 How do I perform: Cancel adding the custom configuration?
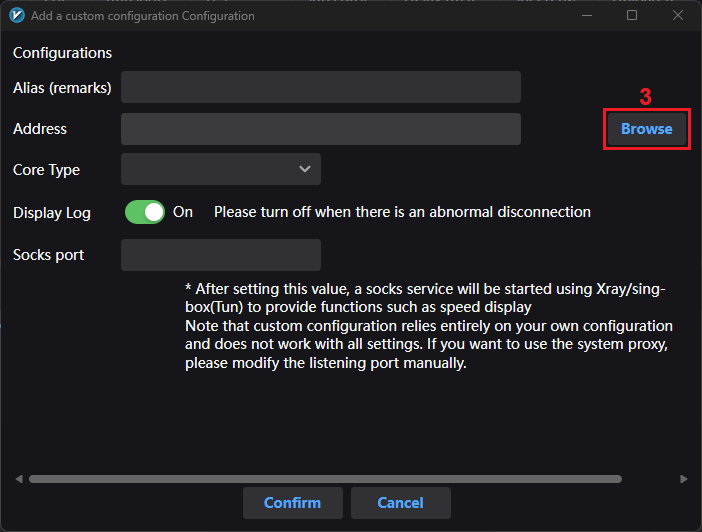point(400,503)
